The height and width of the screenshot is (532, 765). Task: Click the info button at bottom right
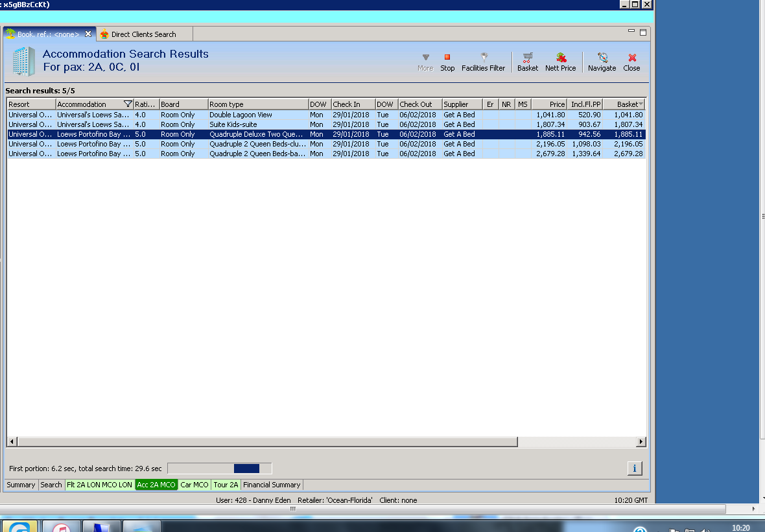634,468
